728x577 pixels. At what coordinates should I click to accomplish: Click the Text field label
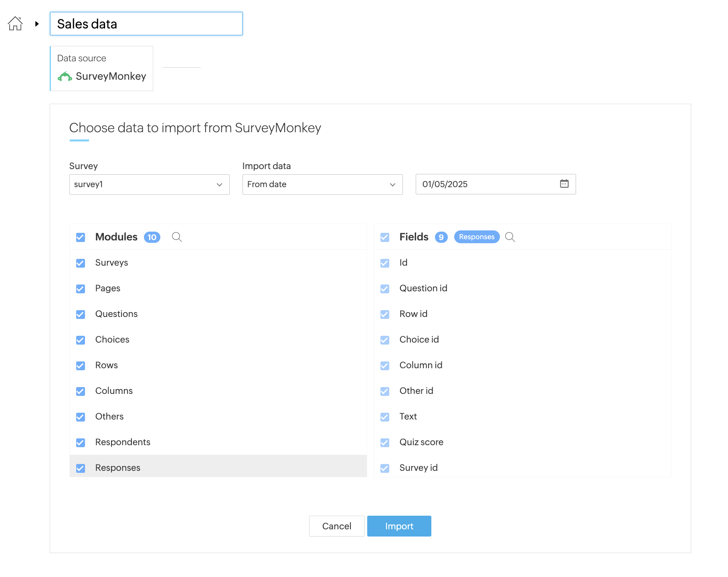(x=408, y=416)
